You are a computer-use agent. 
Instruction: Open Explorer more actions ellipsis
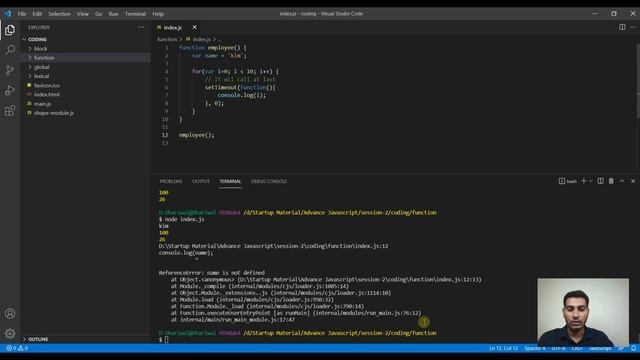(141, 27)
